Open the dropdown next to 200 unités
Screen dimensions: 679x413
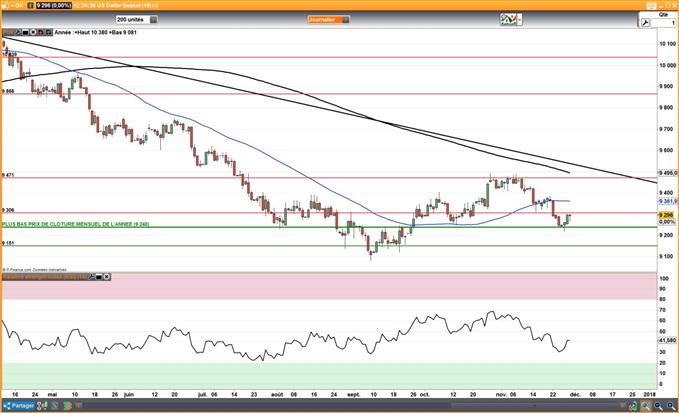click(x=153, y=19)
